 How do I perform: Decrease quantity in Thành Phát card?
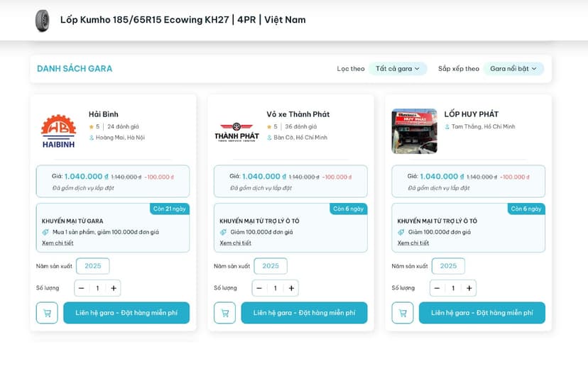pos(259,288)
